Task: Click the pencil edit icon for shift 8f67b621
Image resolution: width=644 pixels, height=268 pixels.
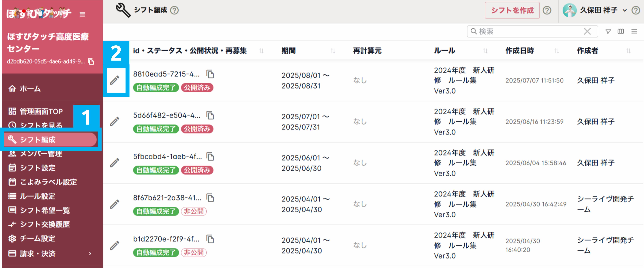Action: [115, 204]
